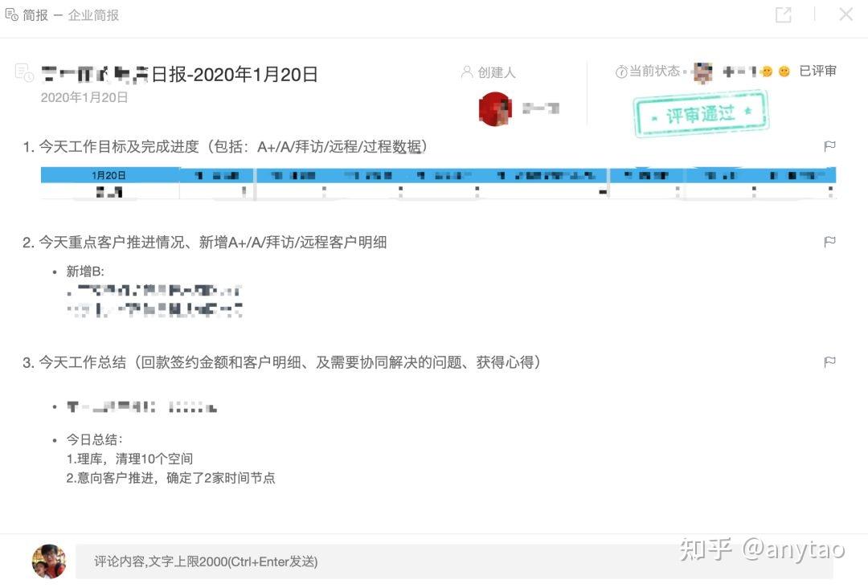This screenshot has height=588, width=868.
Task: Click the creator's red avatar
Action: pyautogui.click(x=495, y=108)
